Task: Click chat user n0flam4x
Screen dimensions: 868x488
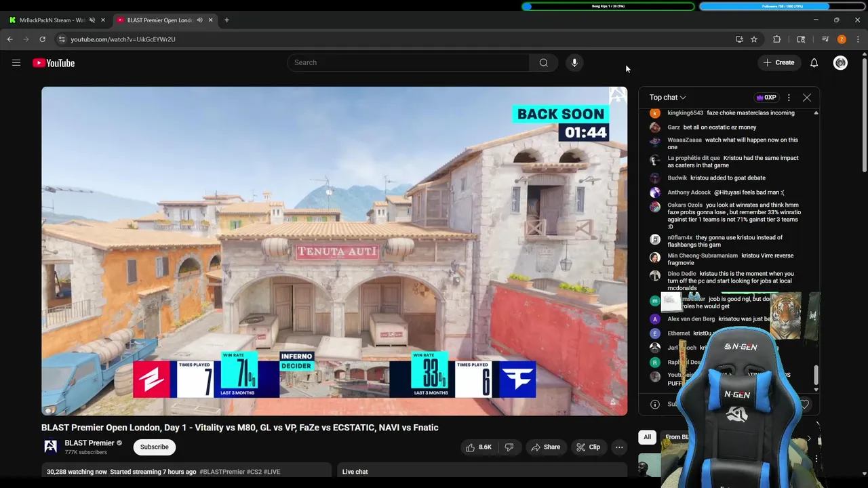Action: pyautogui.click(x=679, y=238)
